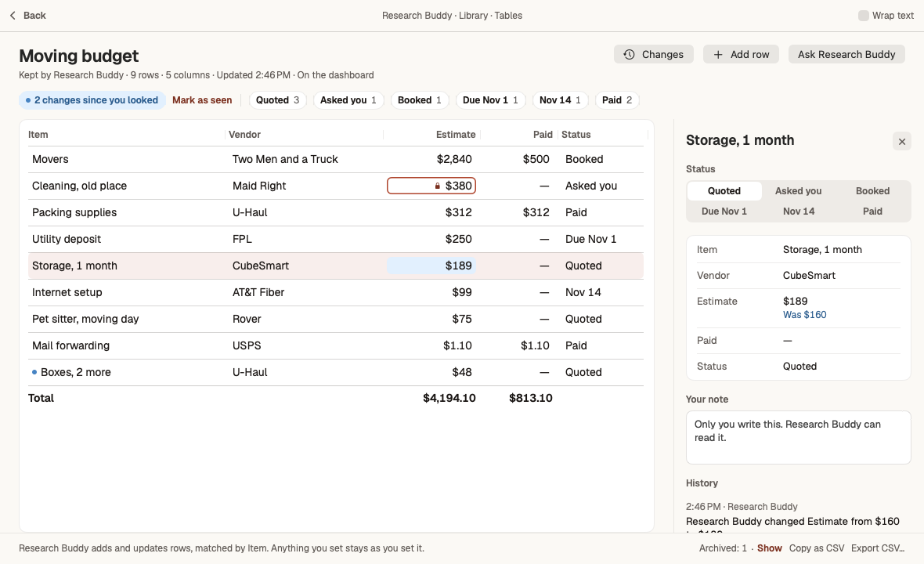This screenshot has height=564, width=924.
Task: Click the blue dot beside Boxes, 2 more
Action: [34, 372]
